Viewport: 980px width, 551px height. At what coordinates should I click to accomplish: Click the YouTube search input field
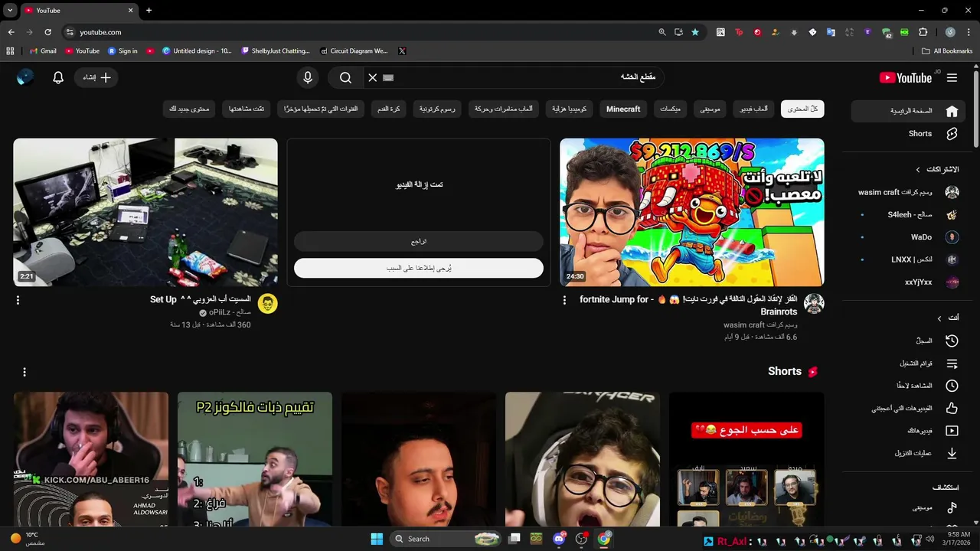513,77
